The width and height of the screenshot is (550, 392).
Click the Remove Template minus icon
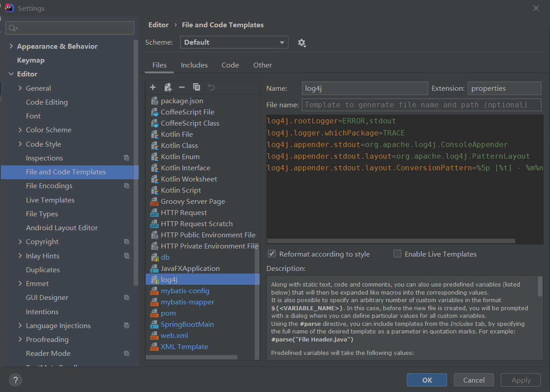pyautogui.click(x=182, y=87)
